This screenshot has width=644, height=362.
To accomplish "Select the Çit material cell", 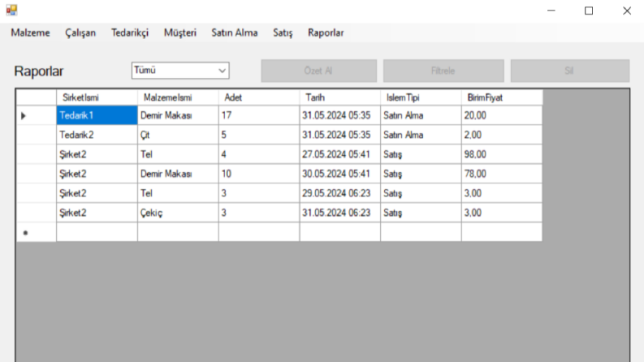I will point(178,135).
